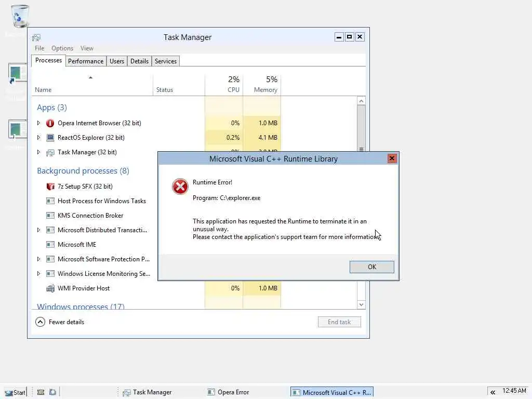
Task: Click the first quick launch icon in taskbar
Action: click(41, 392)
